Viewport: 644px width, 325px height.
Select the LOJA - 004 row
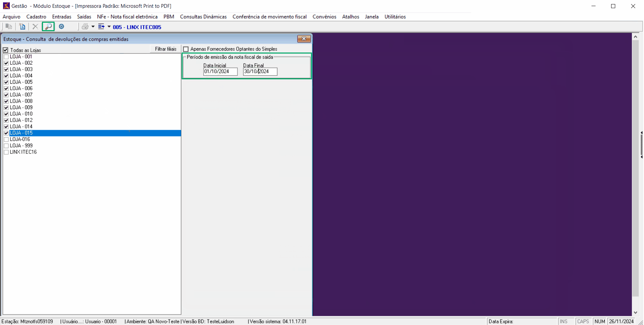point(92,76)
